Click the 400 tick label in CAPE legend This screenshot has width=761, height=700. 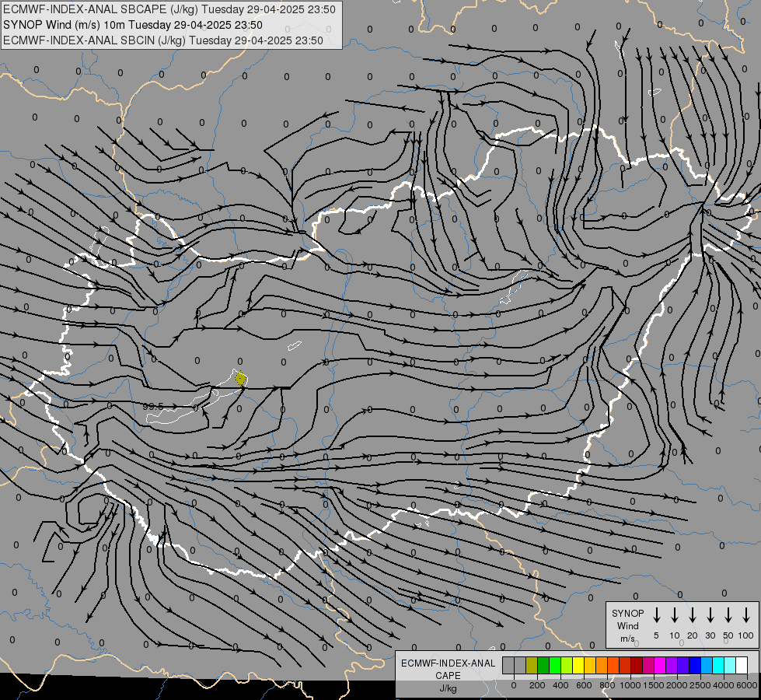(x=560, y=685)
